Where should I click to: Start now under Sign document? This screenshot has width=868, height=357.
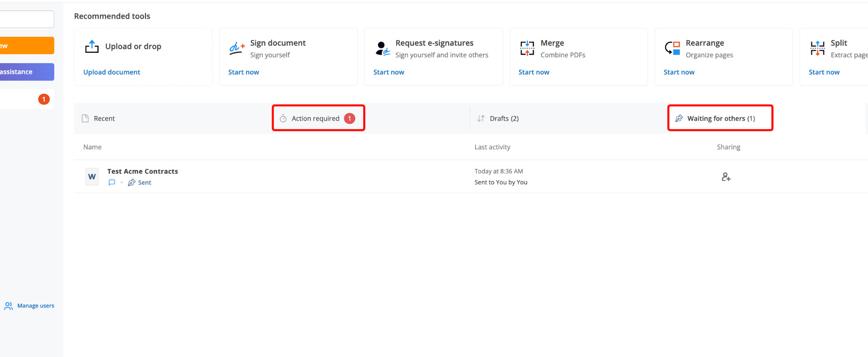(x=244, y=72)
